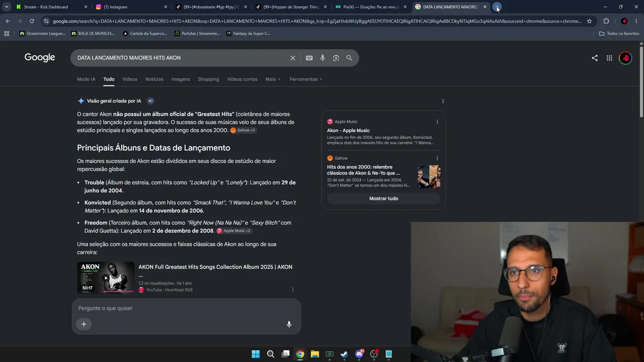Viewport: 644px width, 362px height.
Task: Click the Mostrar tudo button
Action: point(383,199)
